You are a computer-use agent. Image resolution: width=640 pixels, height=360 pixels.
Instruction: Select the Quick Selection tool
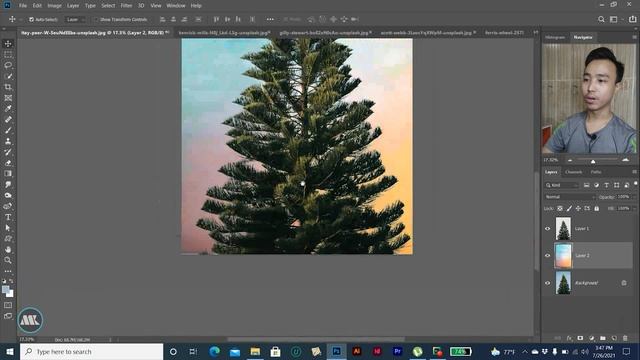(x=8, y=76)
